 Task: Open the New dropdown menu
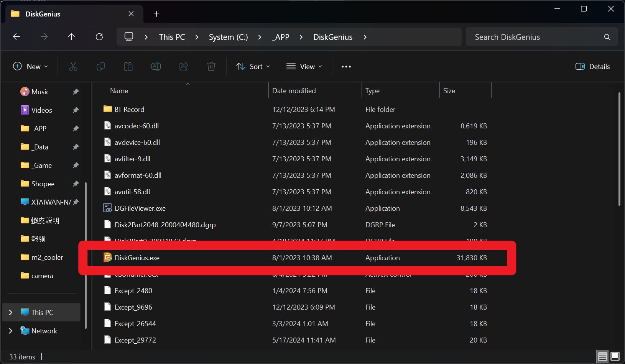point(31,67)
